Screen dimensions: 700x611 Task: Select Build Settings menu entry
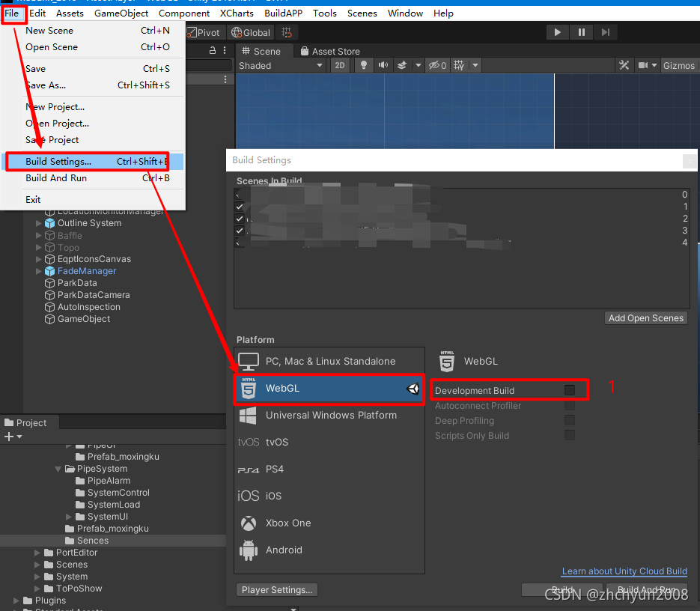tap(93, 162)
